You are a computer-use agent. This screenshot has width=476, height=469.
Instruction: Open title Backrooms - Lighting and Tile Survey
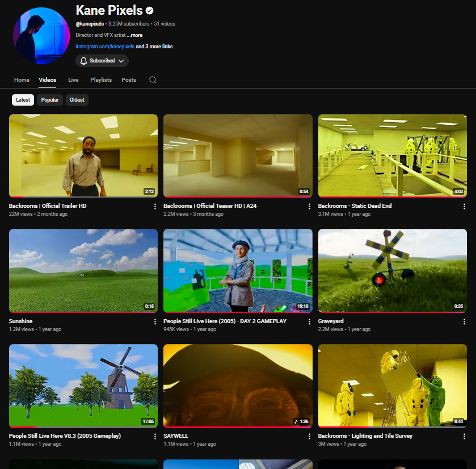(x=365, y=436)
